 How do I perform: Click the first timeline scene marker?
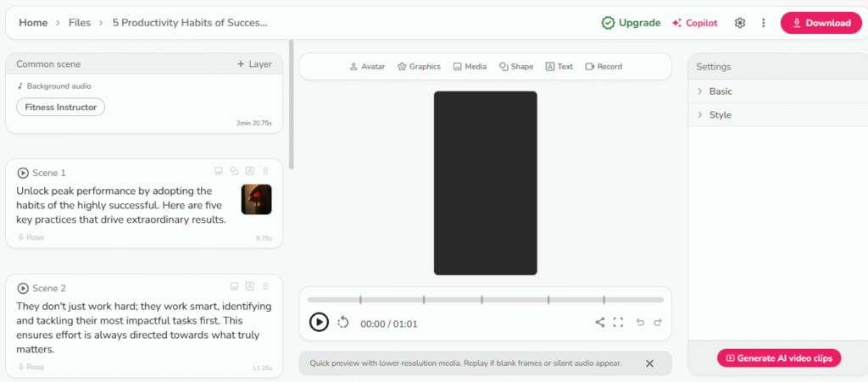(360, 300)
